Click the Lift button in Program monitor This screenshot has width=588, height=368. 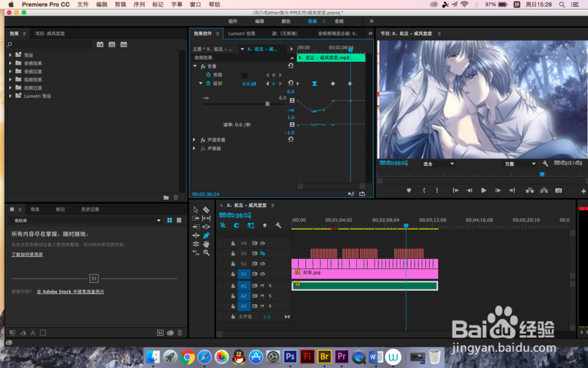(530, 190)
